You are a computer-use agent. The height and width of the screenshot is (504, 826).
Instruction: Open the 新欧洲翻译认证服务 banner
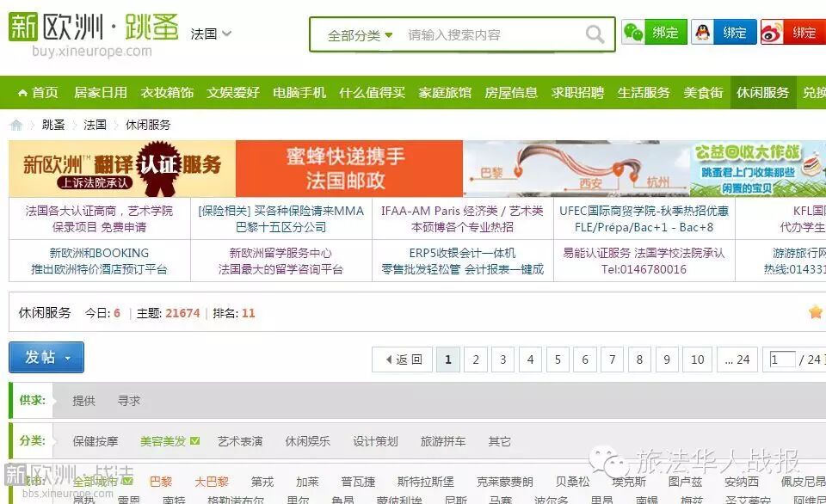click(x=122, y=169)
